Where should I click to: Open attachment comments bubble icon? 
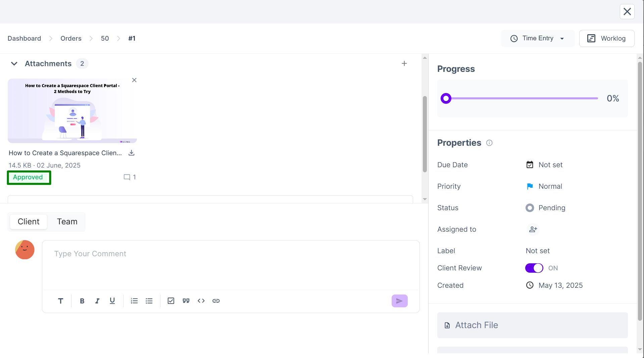(x=127, y=177)
